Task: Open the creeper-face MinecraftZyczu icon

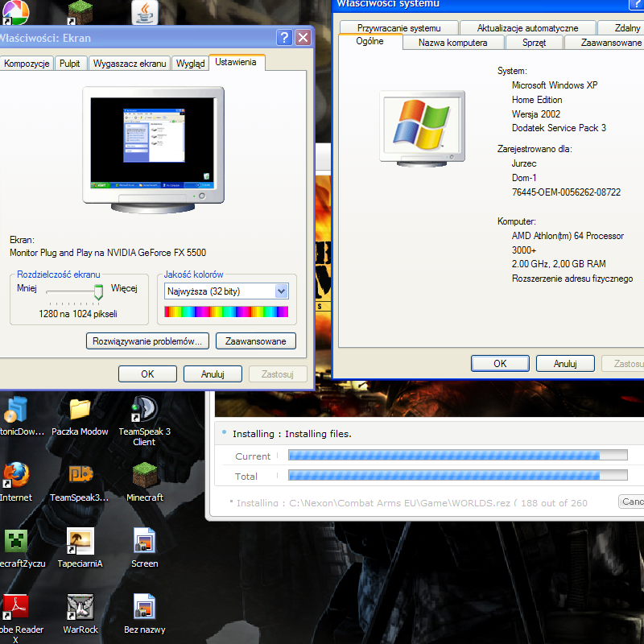Action: click(x=15, y=541)
